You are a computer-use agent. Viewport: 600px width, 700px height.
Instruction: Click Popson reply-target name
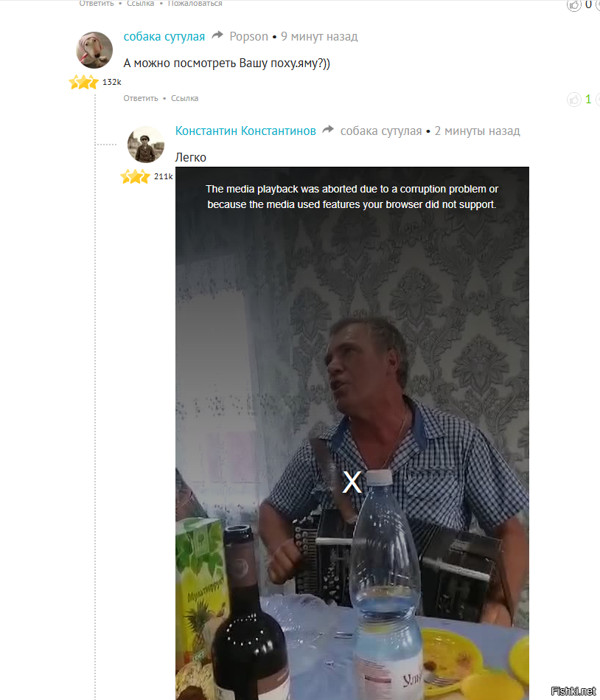coord(249,37)
